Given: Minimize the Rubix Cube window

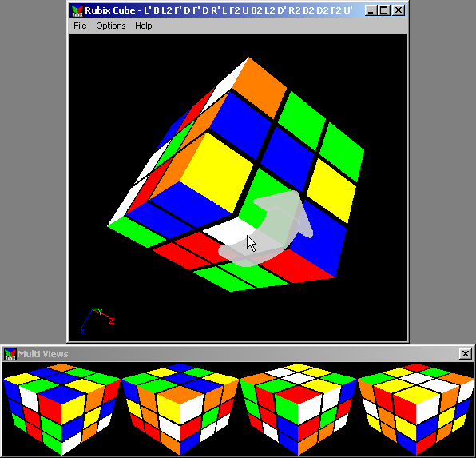Looking at the screenshot, I should 371,10.
